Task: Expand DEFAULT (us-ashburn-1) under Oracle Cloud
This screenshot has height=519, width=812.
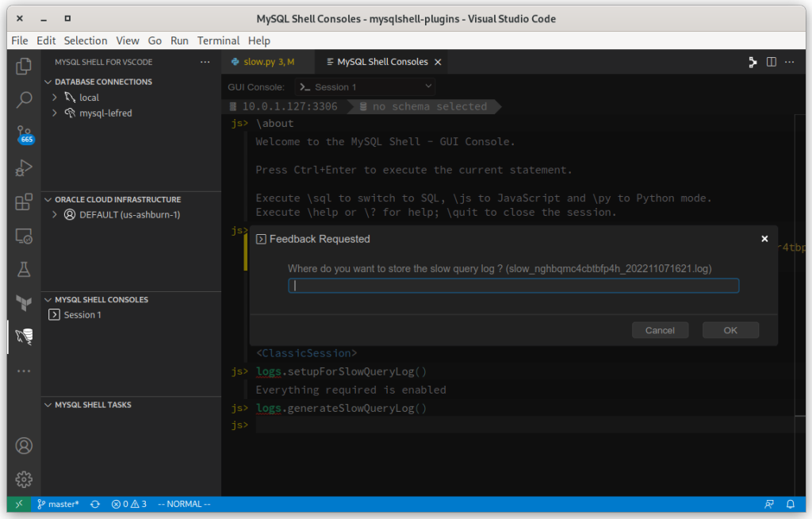Action: pyautogui.click(x=53, y=214)
